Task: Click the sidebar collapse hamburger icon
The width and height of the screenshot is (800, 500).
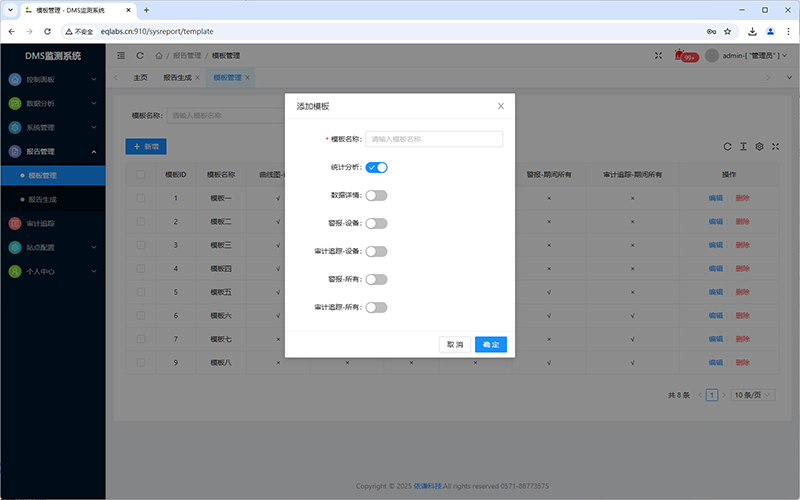Action: coord(121,56)
